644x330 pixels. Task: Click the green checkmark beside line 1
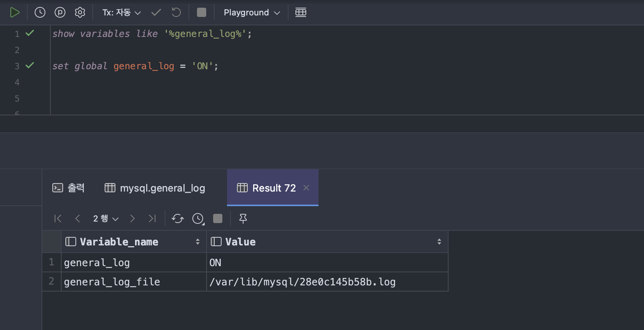30,33
